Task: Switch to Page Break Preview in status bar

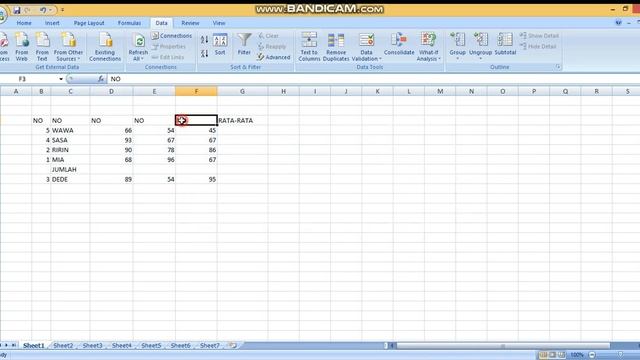Action: click(x=562, y=355)
